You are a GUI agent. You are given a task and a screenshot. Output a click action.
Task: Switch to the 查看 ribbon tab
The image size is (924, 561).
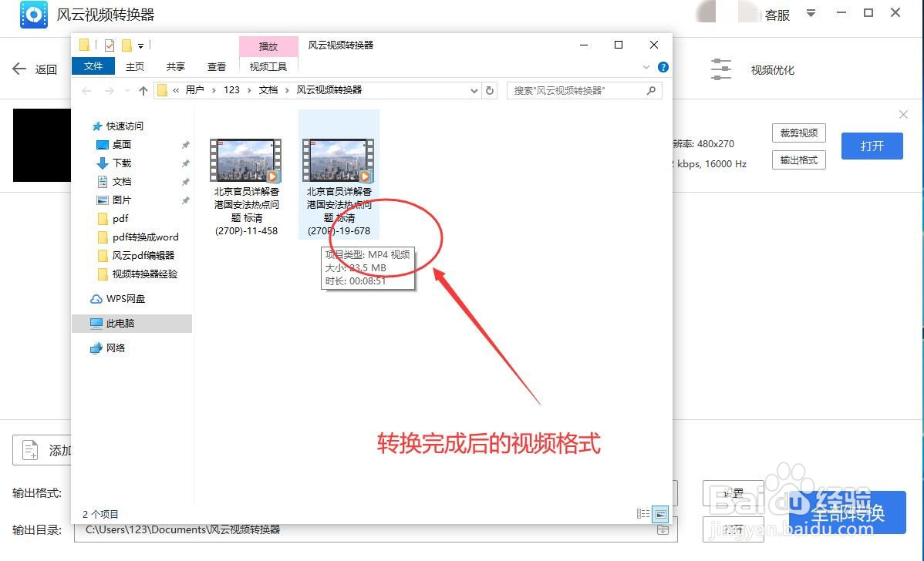click(216, 66)
